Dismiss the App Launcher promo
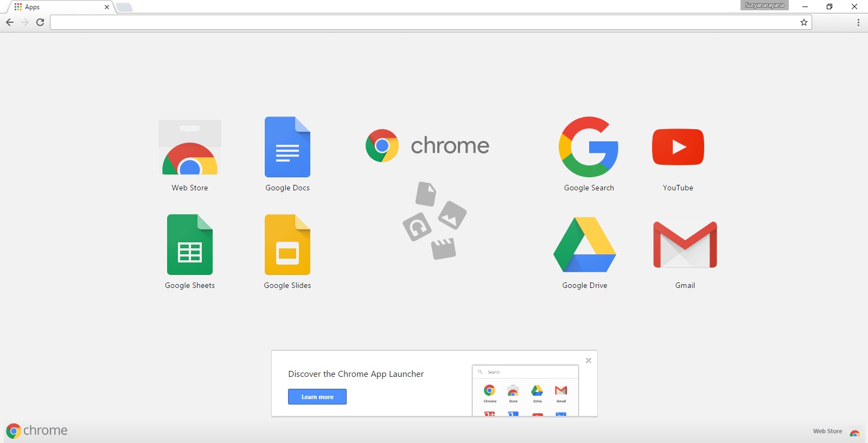Image resolution: width=868 pixels, height=443 pixels. [x=589, y=361]
